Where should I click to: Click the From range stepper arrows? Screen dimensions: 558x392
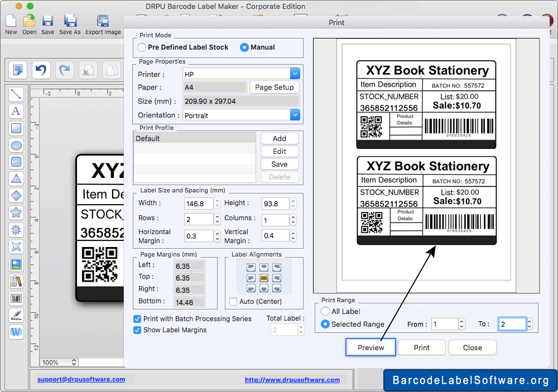coord(462,324)
